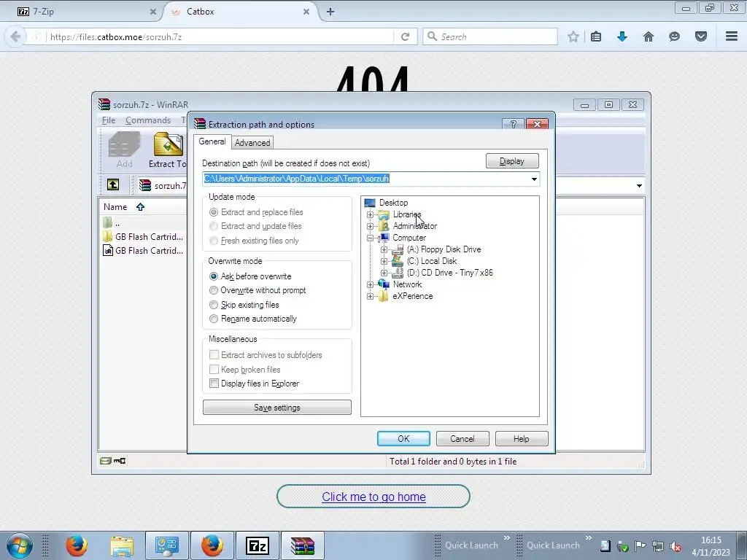The width and height of the screenshot is (747, 560).
Task: Expand the Network tree node
Action: (370, 284)
